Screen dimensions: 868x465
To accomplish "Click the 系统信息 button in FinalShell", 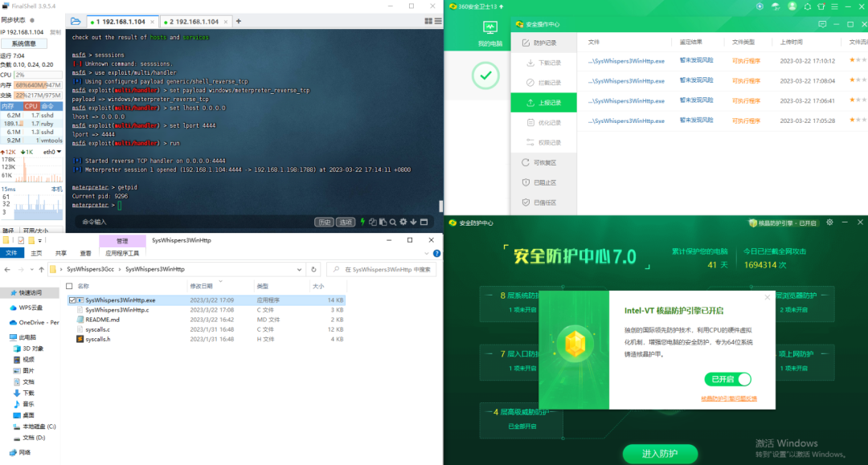I will pyautogui.click(x=24, y=43).
